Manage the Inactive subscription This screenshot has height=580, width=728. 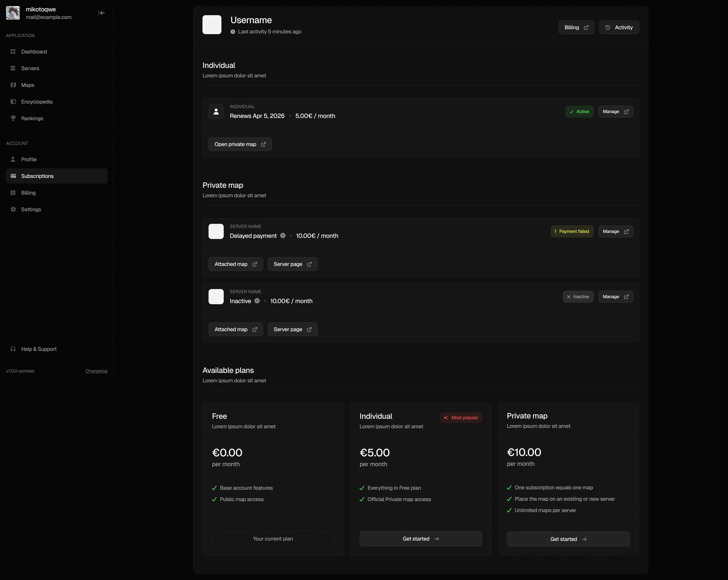click(x=616, y=297)
